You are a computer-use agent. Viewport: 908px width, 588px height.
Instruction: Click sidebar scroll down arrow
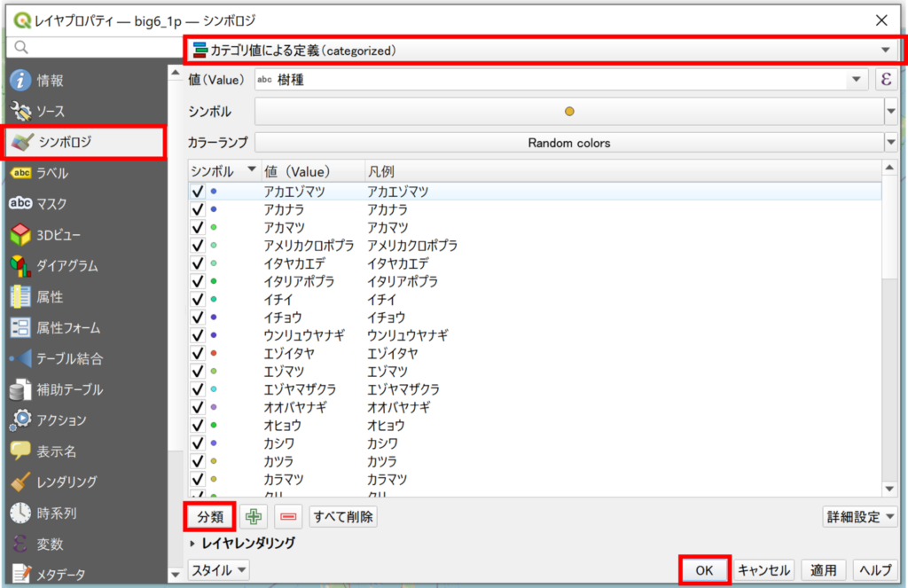tap(175, 575)
